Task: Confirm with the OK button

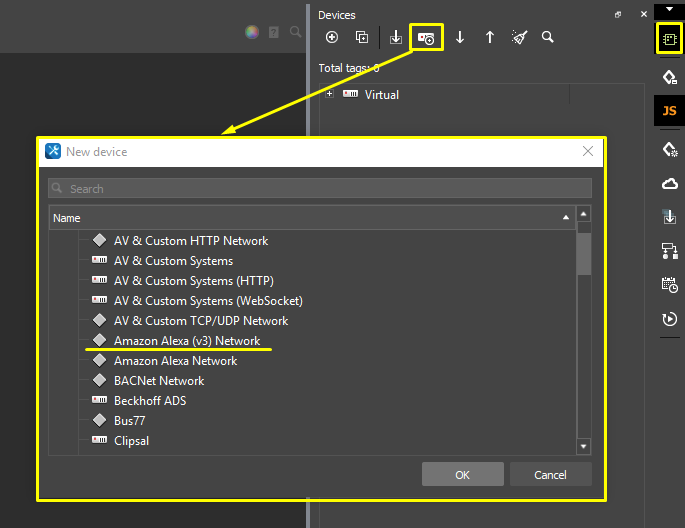Action: click(463, 474)
